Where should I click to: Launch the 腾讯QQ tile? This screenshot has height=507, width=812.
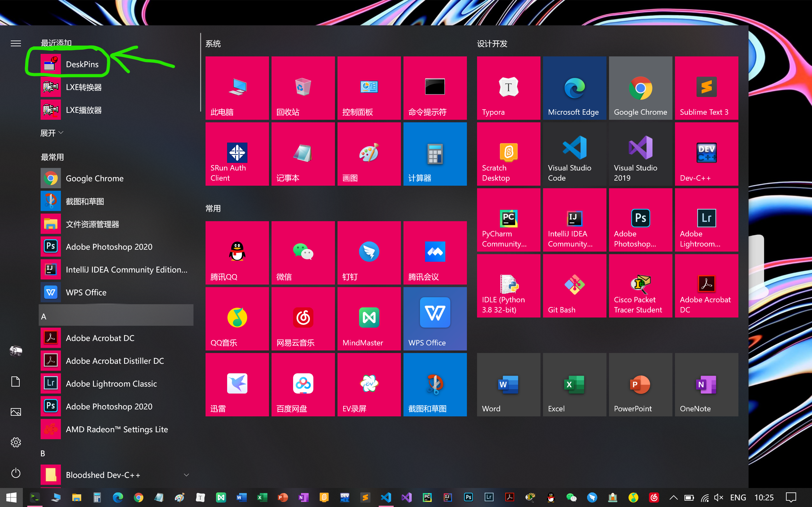click(x=237, y=253)
